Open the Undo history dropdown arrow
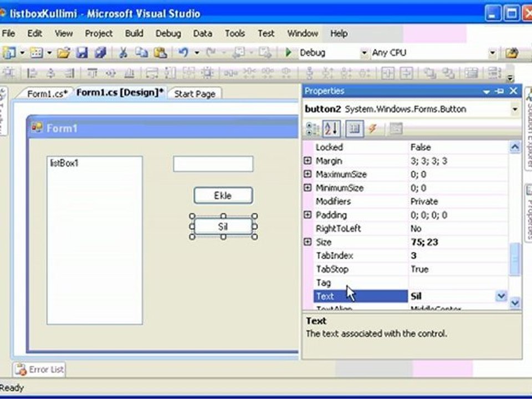Image resolution: width=532 pixels, height=399 pixels. coord(197,53)
